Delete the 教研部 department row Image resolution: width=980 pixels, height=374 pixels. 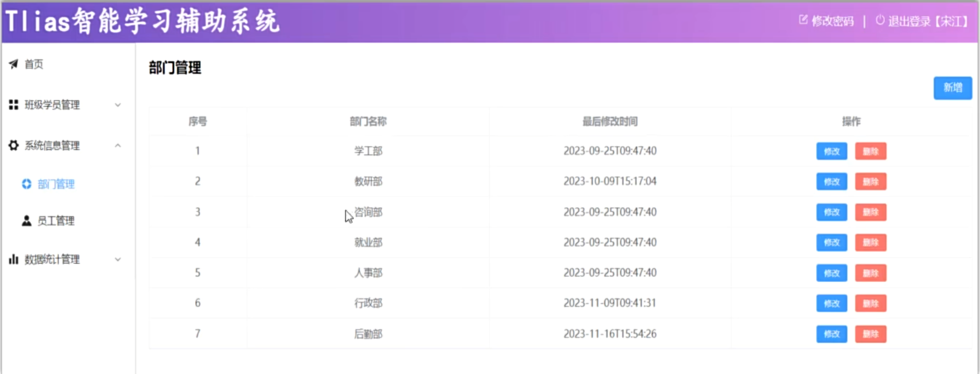(x=870, y=182)
